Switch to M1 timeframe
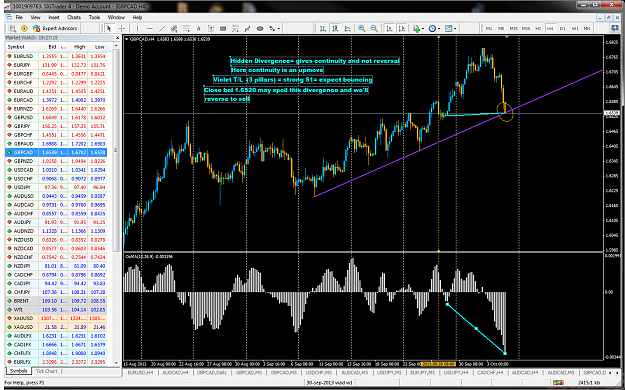Viewport: 625px width, 390px height. (x=488, y=28)
